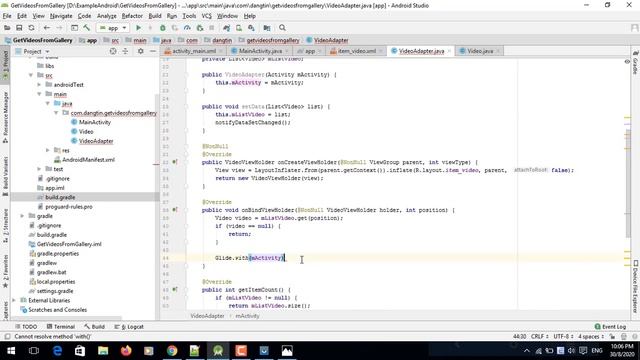
Task: Hide Project panel minus icon
Action: click(x=153, y=51)
